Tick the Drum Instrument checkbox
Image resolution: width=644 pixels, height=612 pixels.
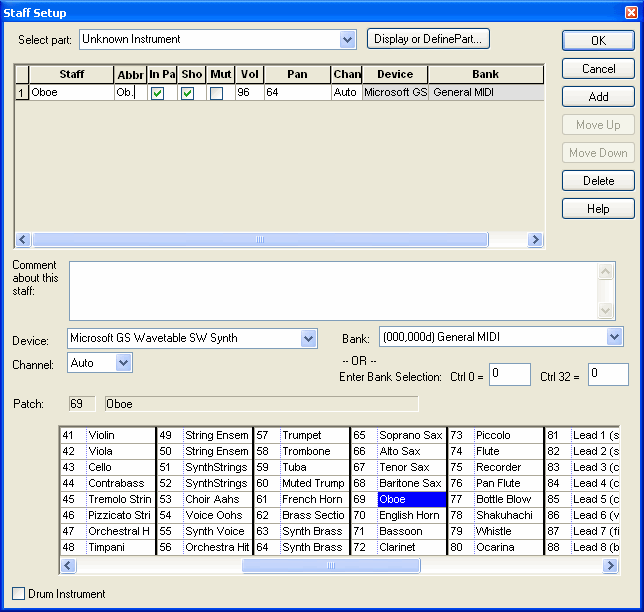pyautogui.click(x=19, y=594)
